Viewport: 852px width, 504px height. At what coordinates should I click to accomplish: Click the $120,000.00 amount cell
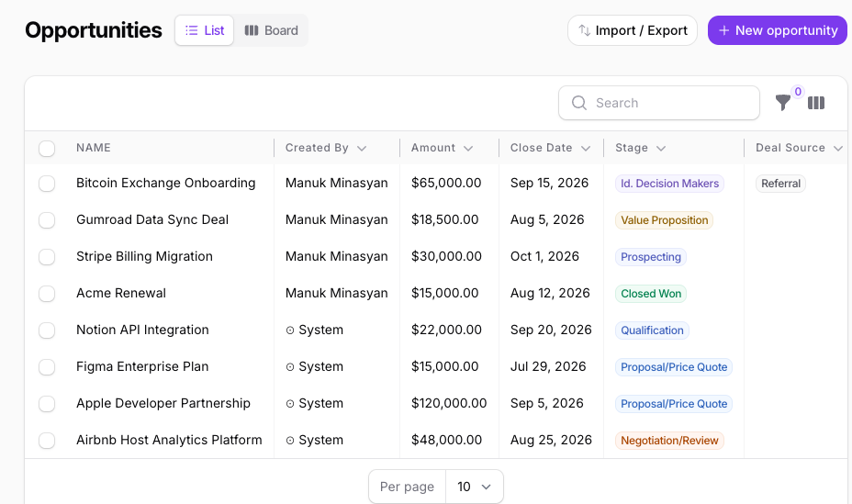(449, 403)
